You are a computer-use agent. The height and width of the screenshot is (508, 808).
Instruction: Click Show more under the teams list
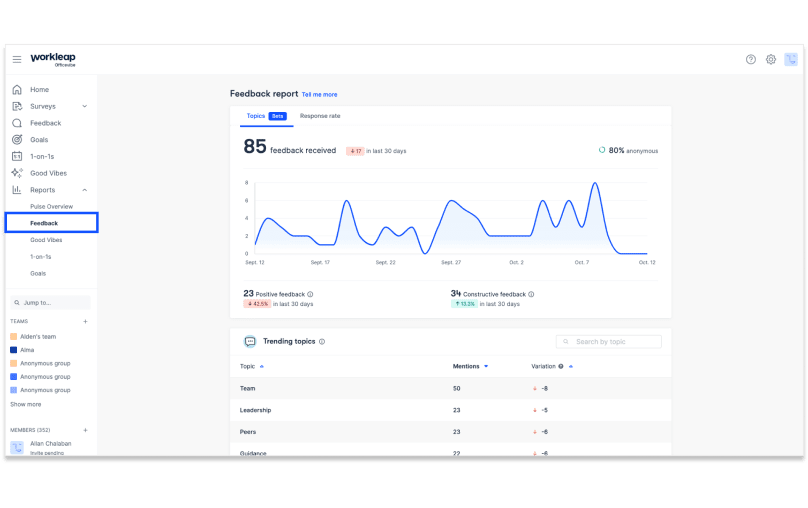26,404
